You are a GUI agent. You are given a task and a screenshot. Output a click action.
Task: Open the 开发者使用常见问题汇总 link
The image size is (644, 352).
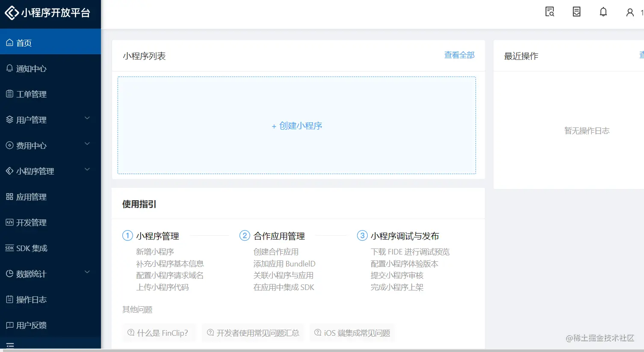253,333
